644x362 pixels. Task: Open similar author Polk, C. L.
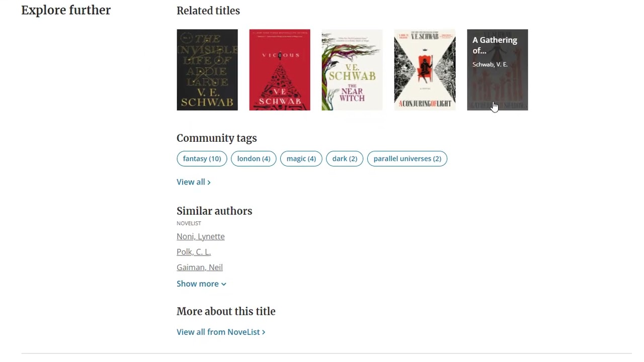tap(193, 252)
